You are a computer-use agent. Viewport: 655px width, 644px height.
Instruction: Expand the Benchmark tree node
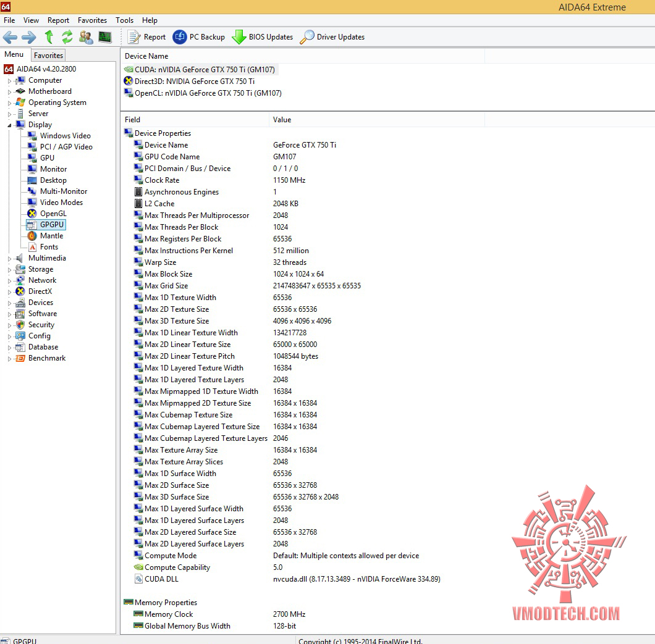tap(9, 359)
